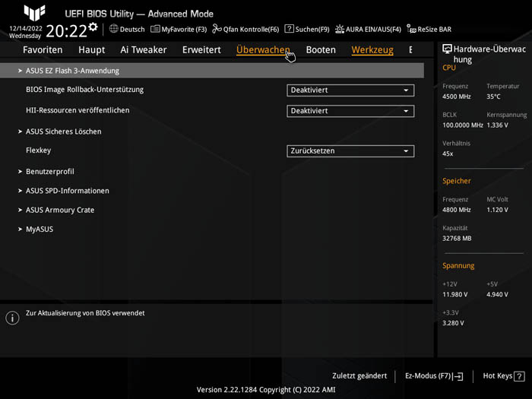Open the Ai Tweaker tab
Viewport: 532px width, 399px height.
[144, 50]
